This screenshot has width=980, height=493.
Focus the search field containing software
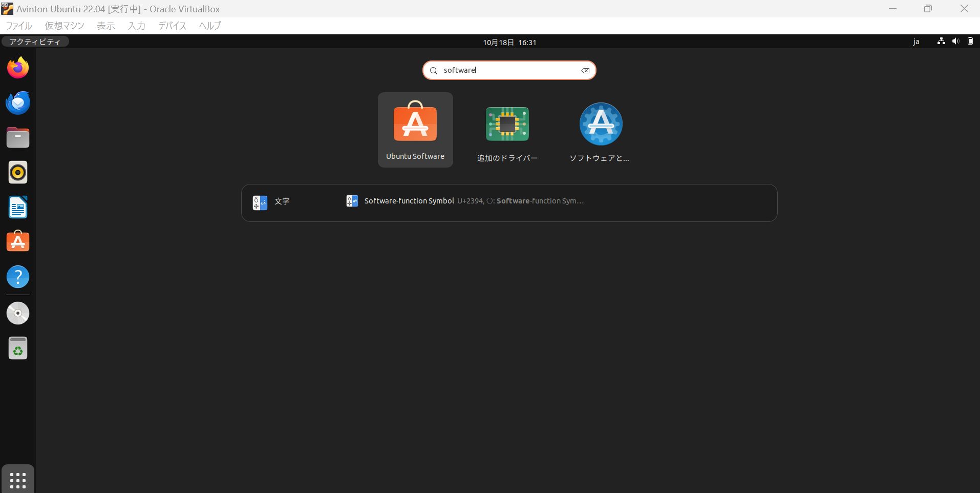pos(509,71)
